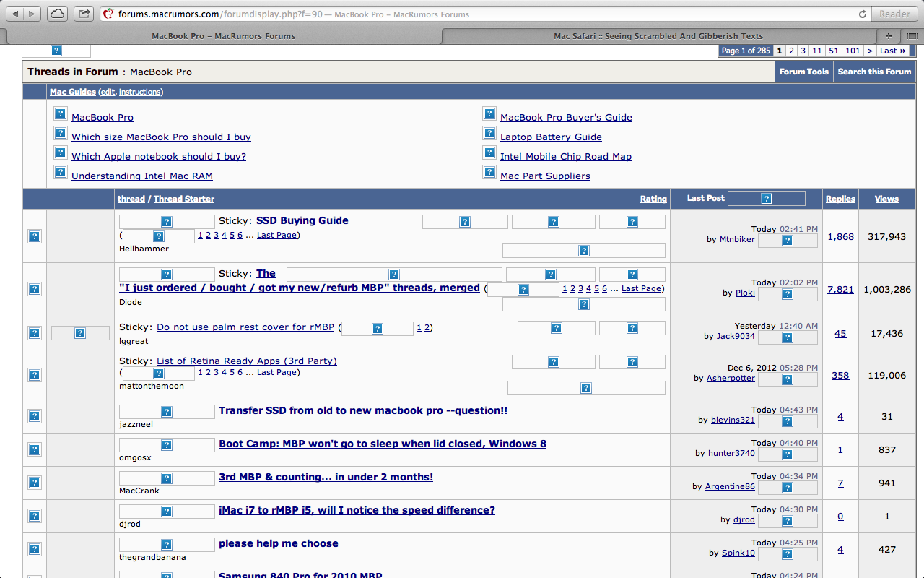Open List of Retina Ready Apps thread
This screenshot has height=578, width=924.
pos(247,361)
